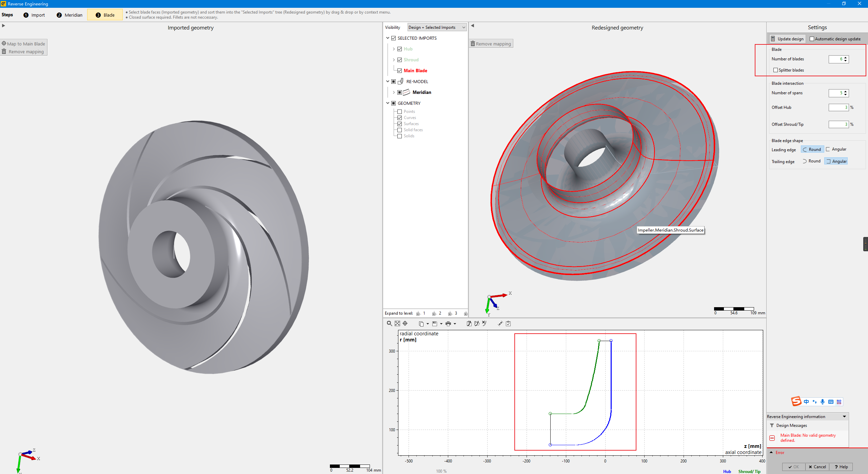Collapse the GEOMETRY tree section
868x474 pixels.
coord(388,103)
